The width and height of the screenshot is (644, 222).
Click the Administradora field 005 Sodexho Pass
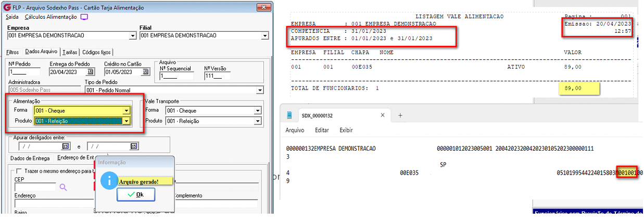[44, 90]
